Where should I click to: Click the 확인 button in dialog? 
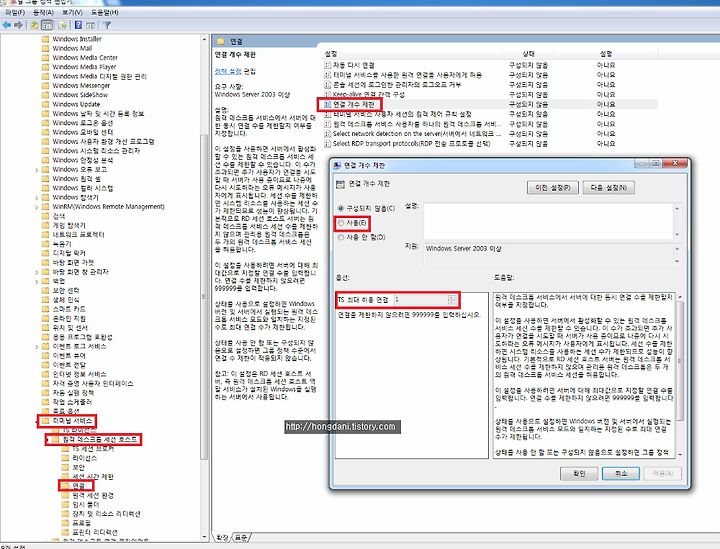tap(579, 473)
